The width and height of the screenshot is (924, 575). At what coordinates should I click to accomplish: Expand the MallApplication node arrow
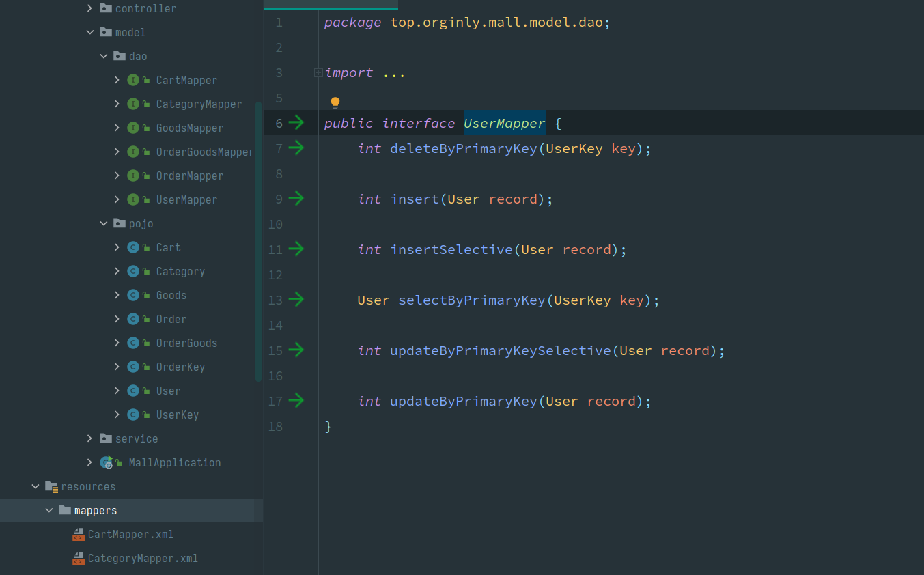click(89, 462)
